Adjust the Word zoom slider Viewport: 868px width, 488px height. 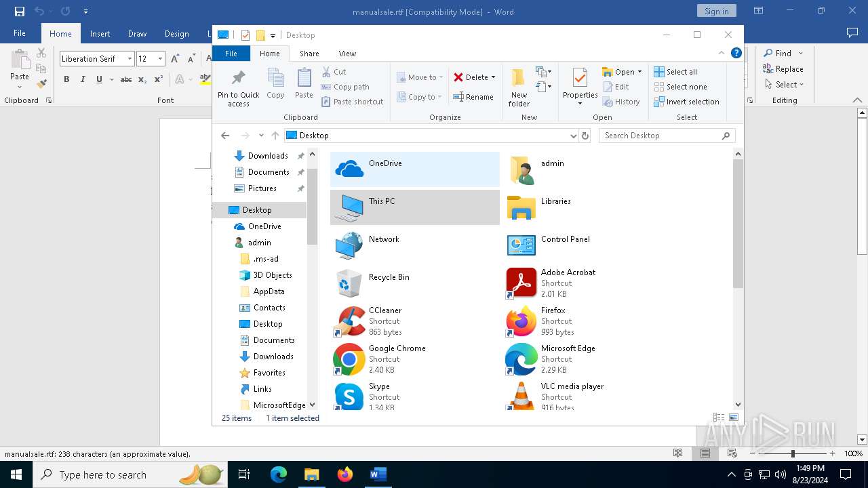click(x=793, y=453)
